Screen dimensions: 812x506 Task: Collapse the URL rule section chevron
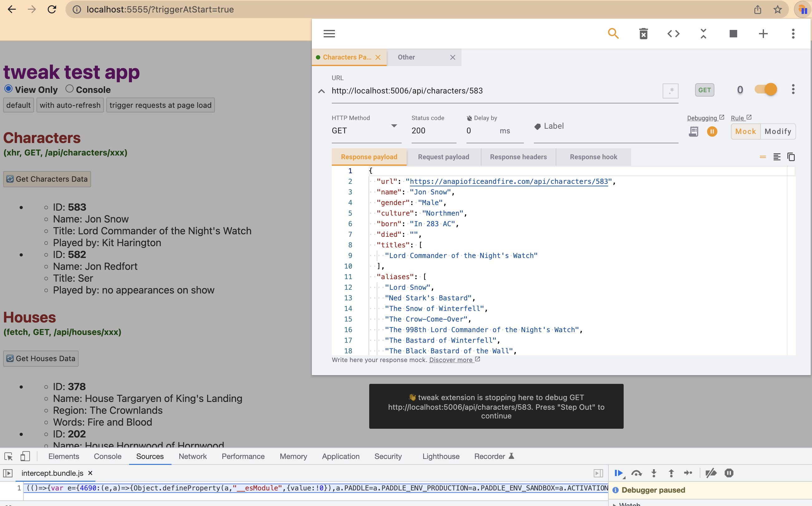click(x=321, y=91)
